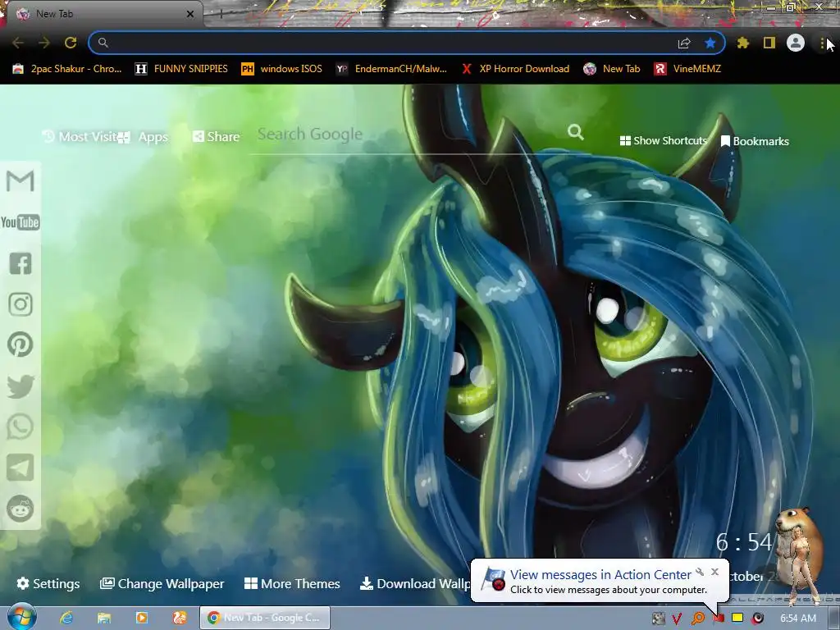This screenshot has width=840, height=630.
Task: Click View messages in Action Center
Action: [x=600, y=575]
